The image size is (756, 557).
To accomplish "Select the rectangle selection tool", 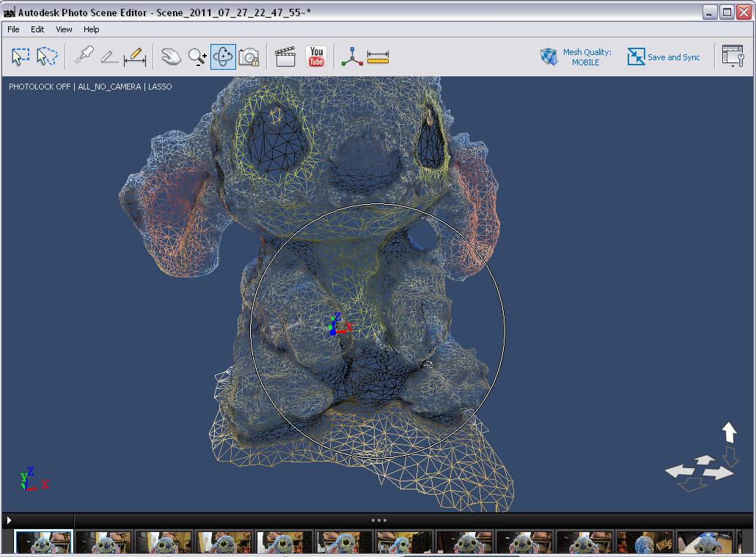I will (21, 57).
